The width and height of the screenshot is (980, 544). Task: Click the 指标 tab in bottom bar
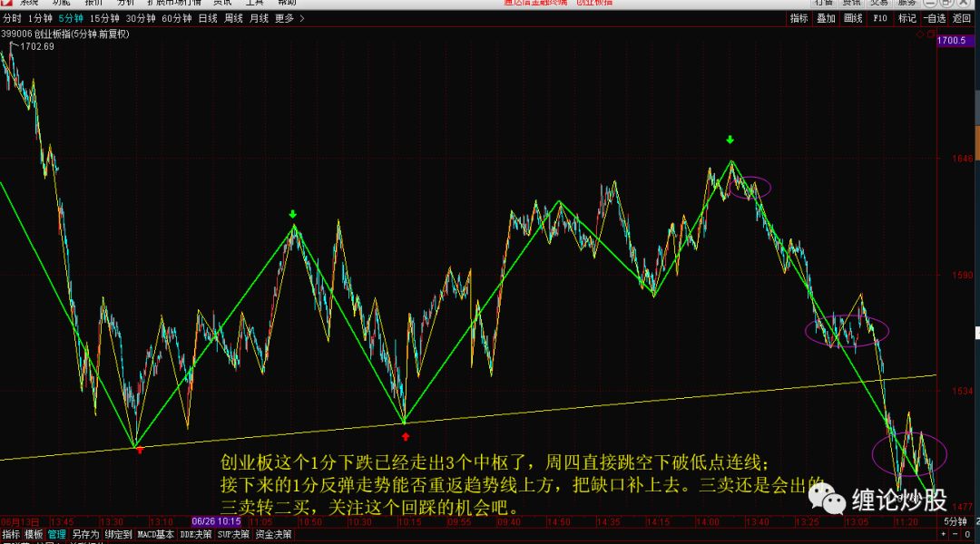click(x=11, y=535)
